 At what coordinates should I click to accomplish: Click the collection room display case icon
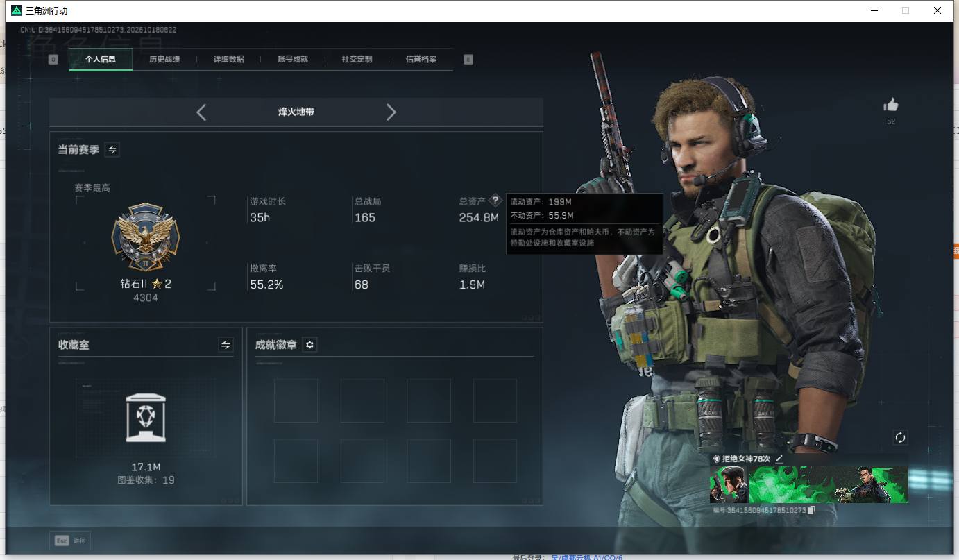[x=146, y=418]
